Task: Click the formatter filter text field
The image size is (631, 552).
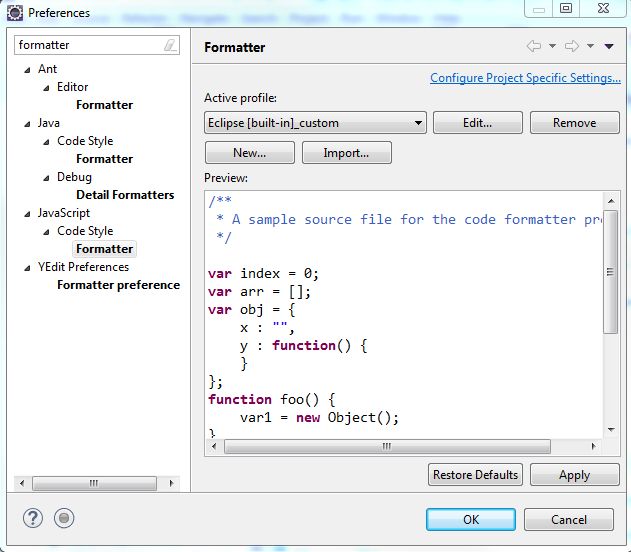Action: [x=97, y=45]
